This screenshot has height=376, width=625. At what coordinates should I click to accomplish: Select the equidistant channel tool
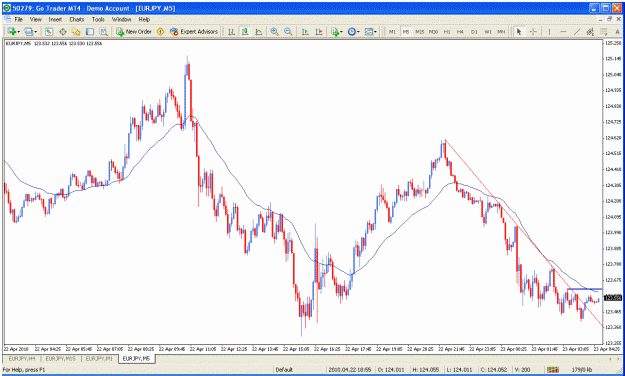coord(590,31)
